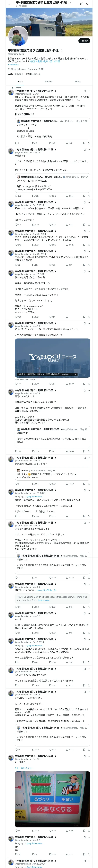Open replies via the pinned post's comment icon

pos(16,143)
